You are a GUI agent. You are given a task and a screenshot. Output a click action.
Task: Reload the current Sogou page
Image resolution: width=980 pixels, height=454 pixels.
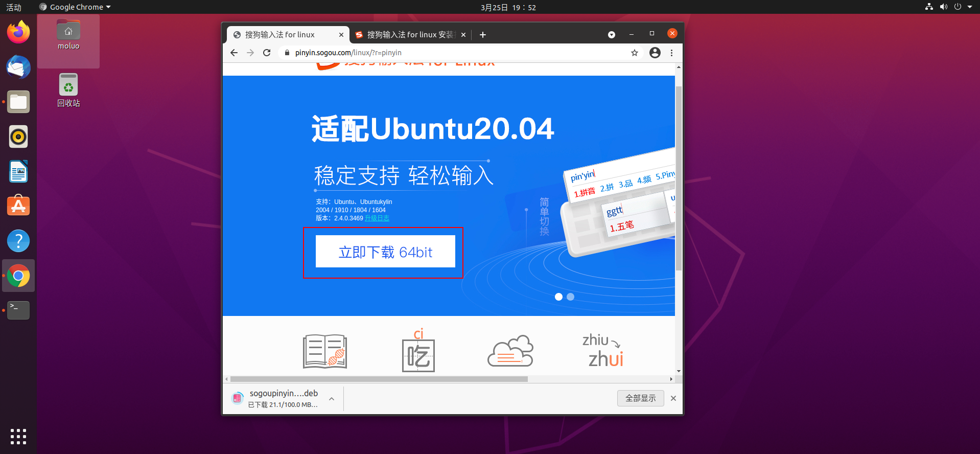[267, 53]
